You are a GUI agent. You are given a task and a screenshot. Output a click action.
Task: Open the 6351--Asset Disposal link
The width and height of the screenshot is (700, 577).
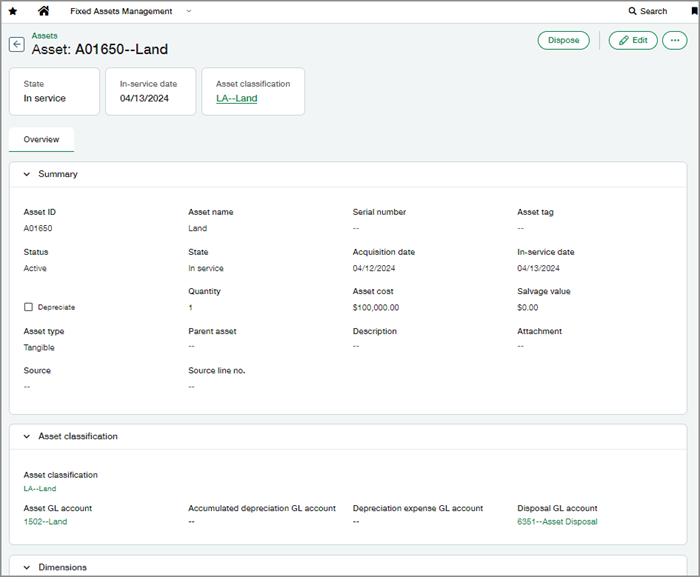tap(557, 522)
